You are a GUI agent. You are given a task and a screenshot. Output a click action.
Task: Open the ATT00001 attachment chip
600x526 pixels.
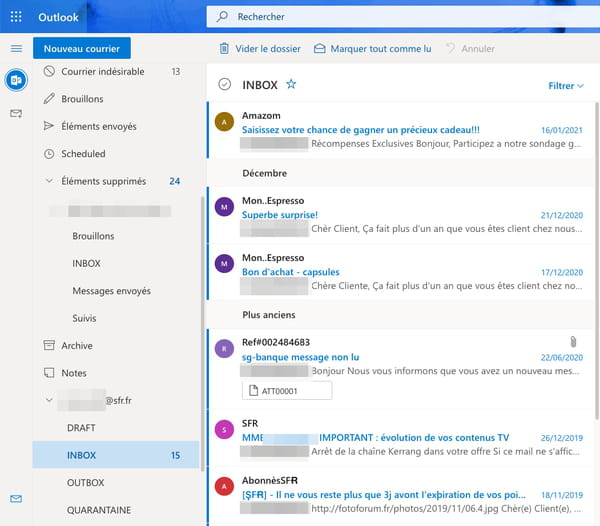[x=287, y=391]
